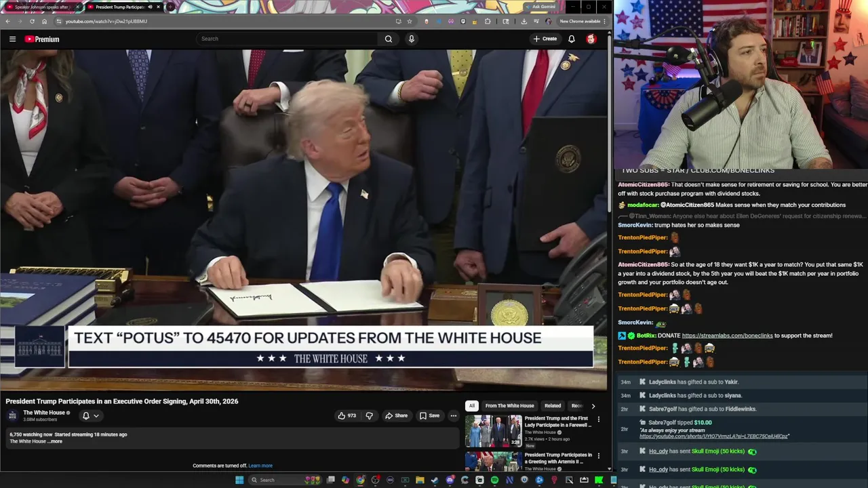Open the Chrome extensions puzzle icon
868x488 pixels.
[488, 21]
